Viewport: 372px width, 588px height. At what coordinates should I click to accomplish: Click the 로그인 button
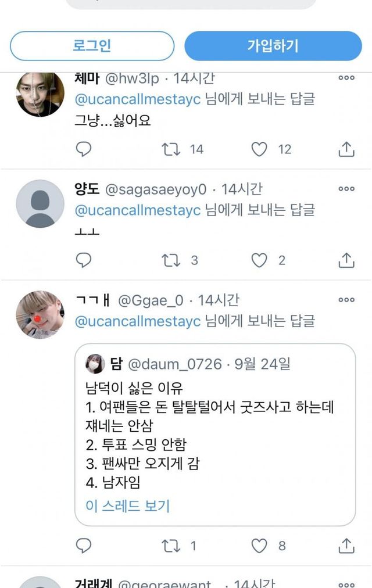click(92, 46)
